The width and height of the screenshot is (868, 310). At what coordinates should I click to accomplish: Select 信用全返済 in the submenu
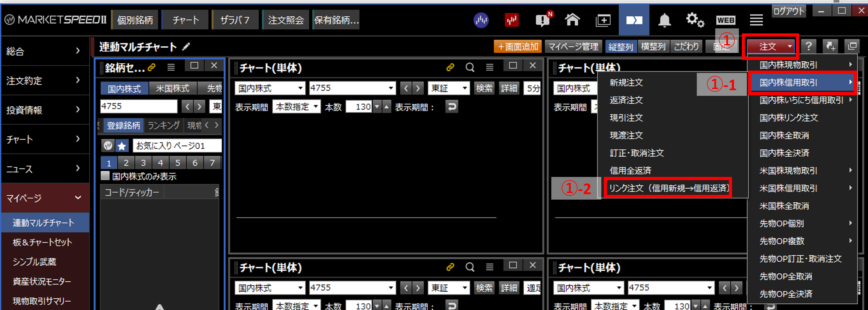[630, 170]
